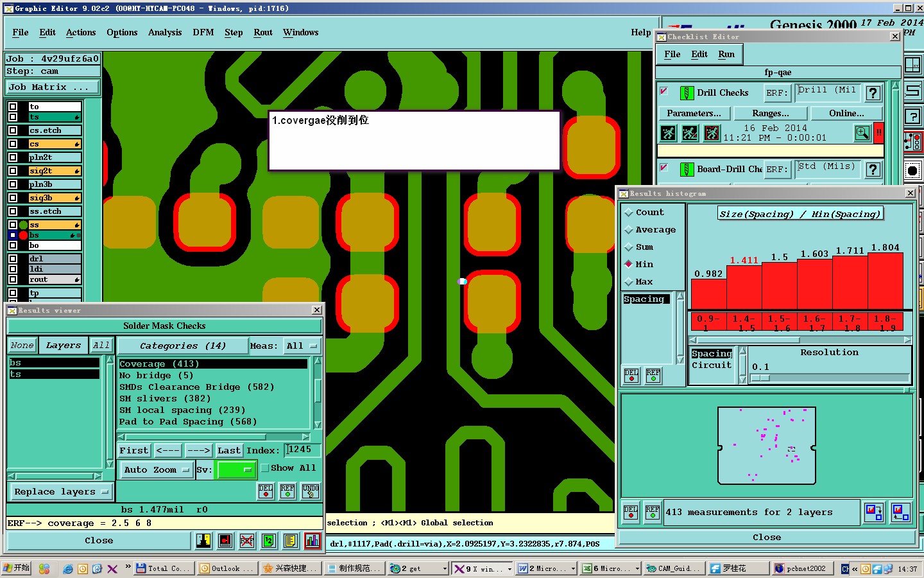Click the Online... button
The width and height of the screenshot is (924, 578).
coord(846,113)
